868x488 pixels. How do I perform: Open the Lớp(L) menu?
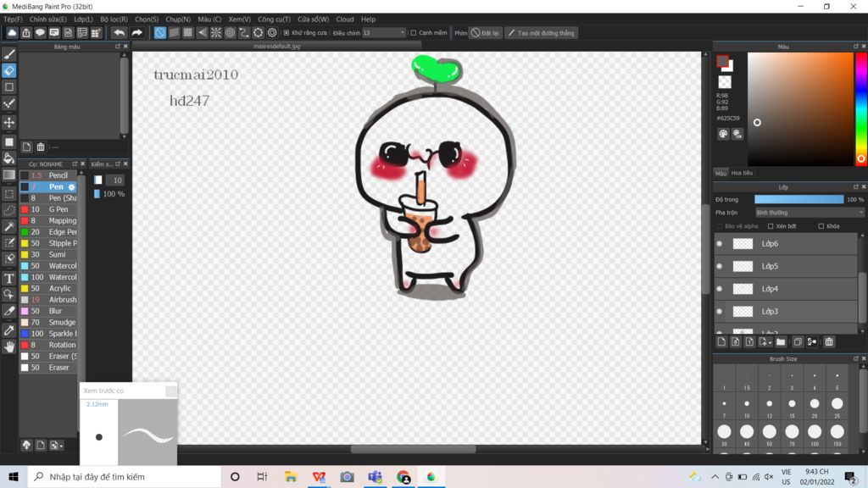coord(84,19)
